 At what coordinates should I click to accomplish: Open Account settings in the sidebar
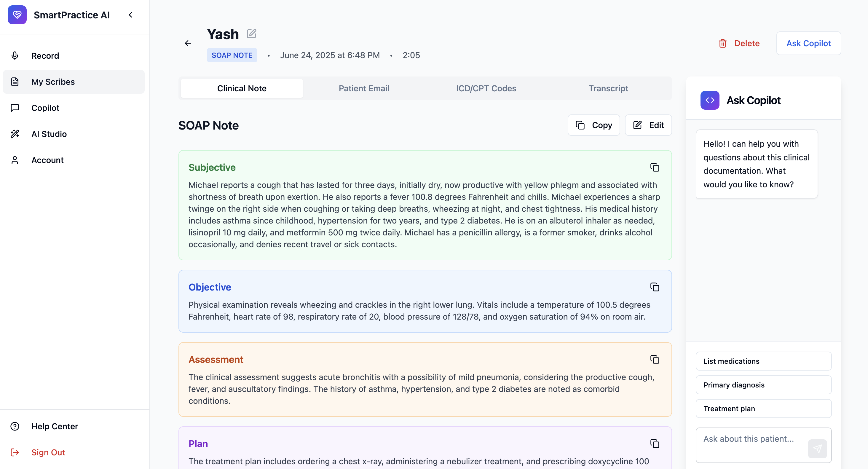tap(47, 160)
